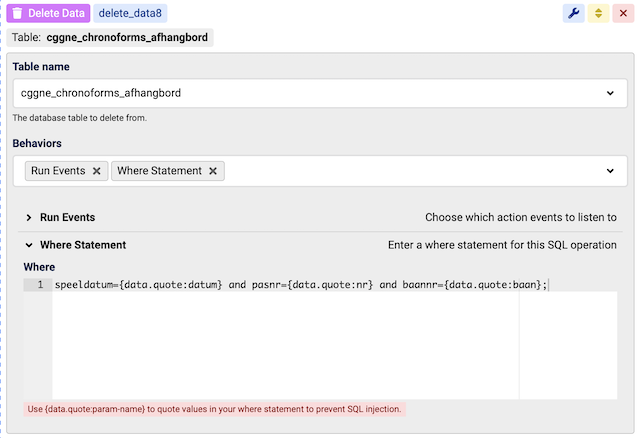This screenshot has width=640, height=438.
Task: Click the yellow up-down arrows icon
Action: coord(598,13)
